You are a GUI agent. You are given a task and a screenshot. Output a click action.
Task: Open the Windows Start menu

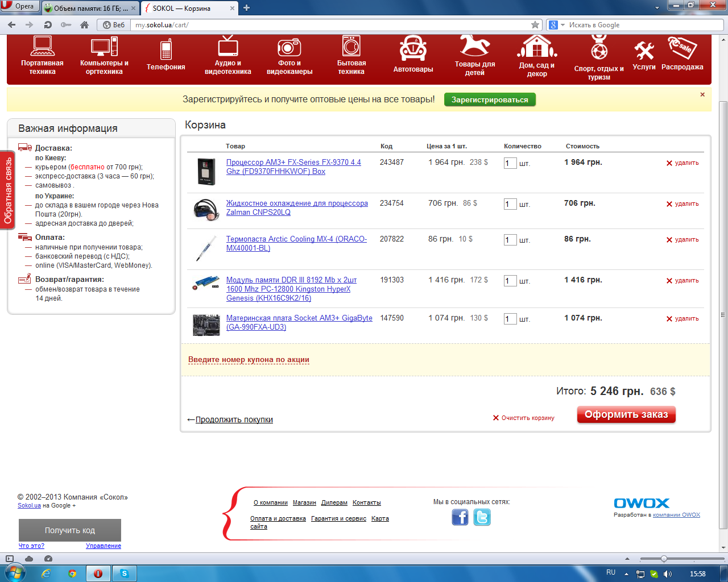[14, 573]
